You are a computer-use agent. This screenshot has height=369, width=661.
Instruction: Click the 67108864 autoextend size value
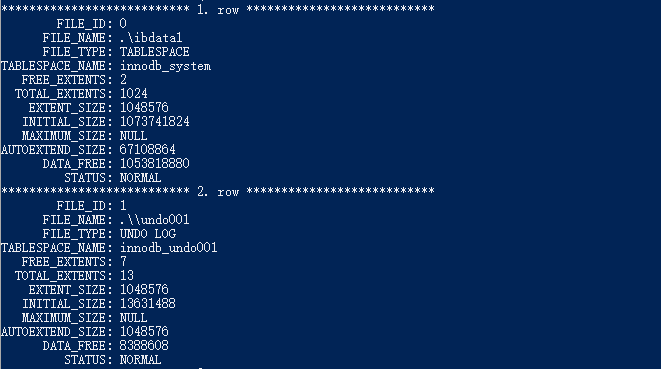[x=148, y=150]
